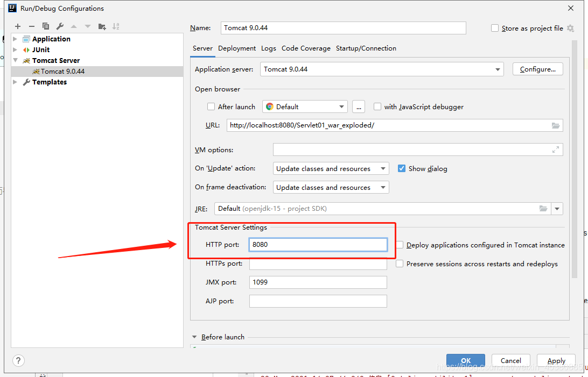
Task: Click Name input field
Action: pyautogui.click(x=344, y=28)
